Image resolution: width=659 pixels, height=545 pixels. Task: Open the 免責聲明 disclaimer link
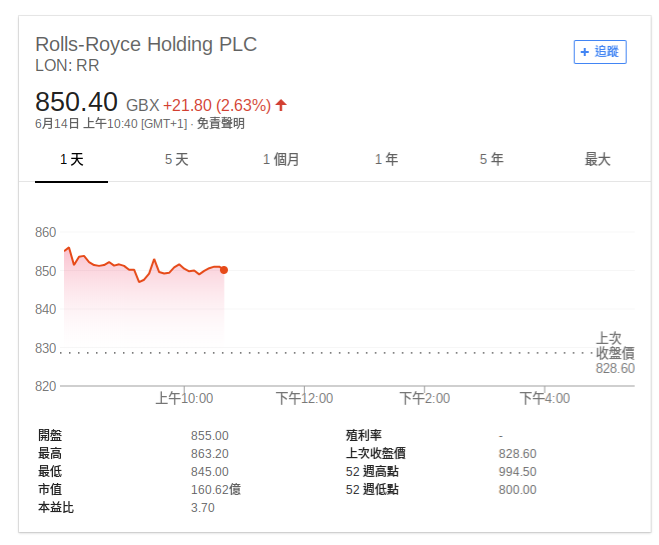pyautogui.click(x=220, y=124)
